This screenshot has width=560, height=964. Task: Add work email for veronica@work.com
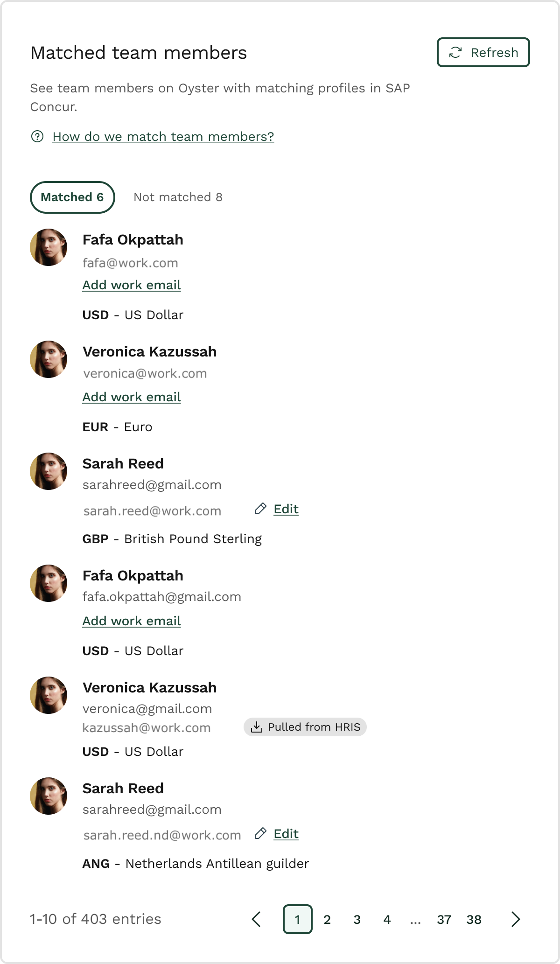131,397
